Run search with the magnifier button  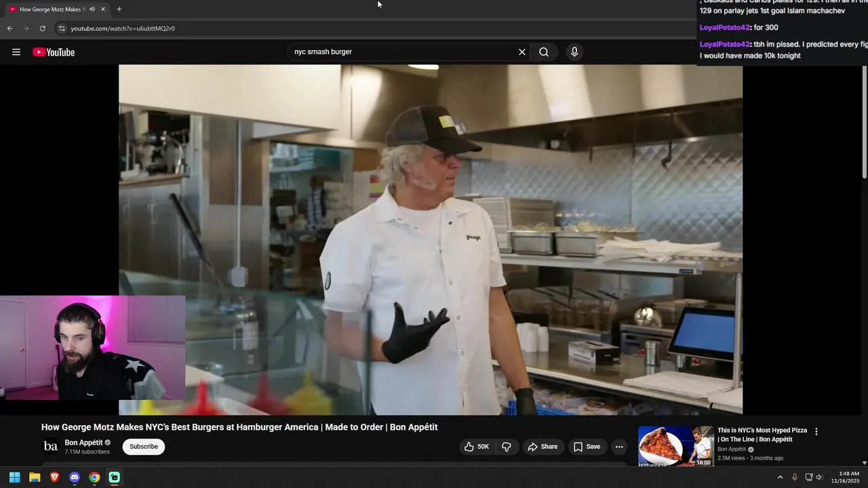(x=544, y=52)
